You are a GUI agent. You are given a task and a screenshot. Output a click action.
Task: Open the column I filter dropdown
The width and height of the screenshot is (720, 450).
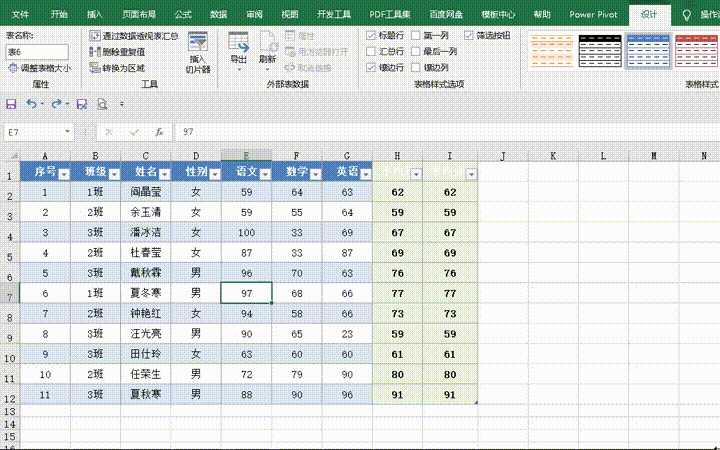point(472,174)
